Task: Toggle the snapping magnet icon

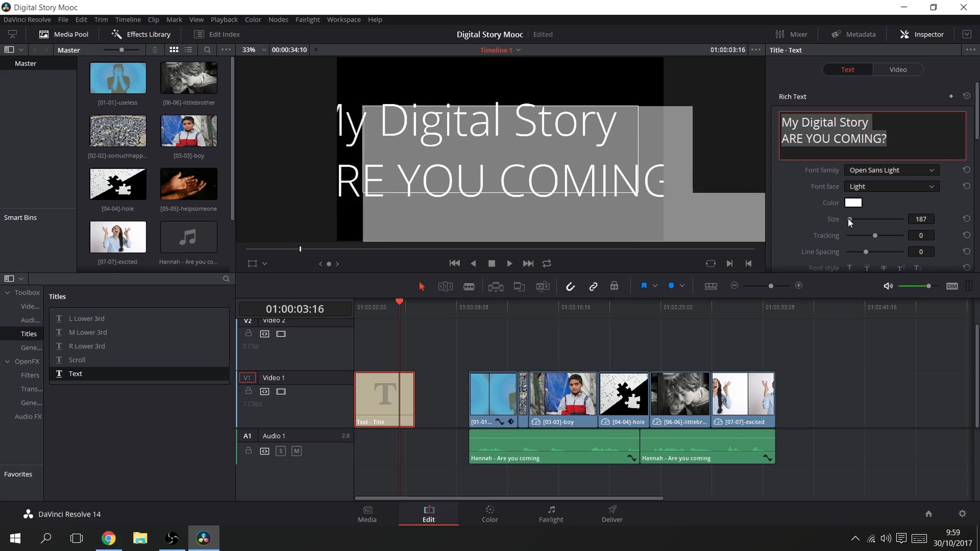Action: [570, 286]
